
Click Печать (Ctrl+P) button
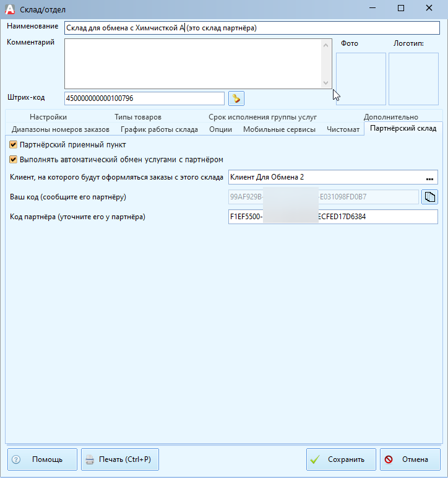pyautogui.click(x=119, y=459)
